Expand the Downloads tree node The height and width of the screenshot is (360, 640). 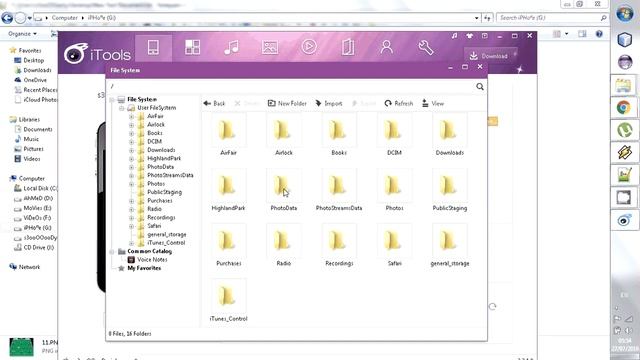click(x=131, y=150)
